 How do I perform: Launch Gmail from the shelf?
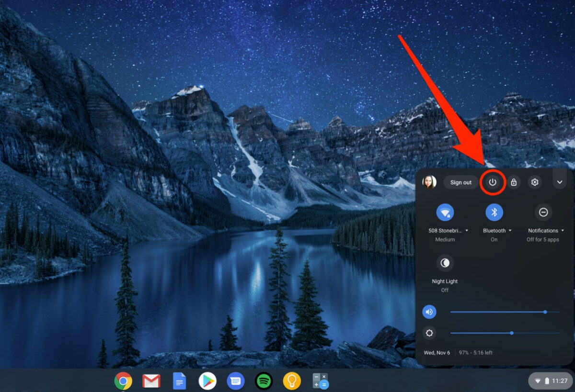151,381
